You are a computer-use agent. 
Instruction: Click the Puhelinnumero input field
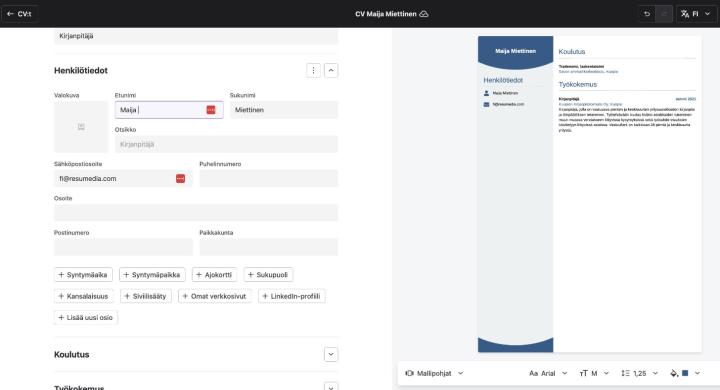269,178
